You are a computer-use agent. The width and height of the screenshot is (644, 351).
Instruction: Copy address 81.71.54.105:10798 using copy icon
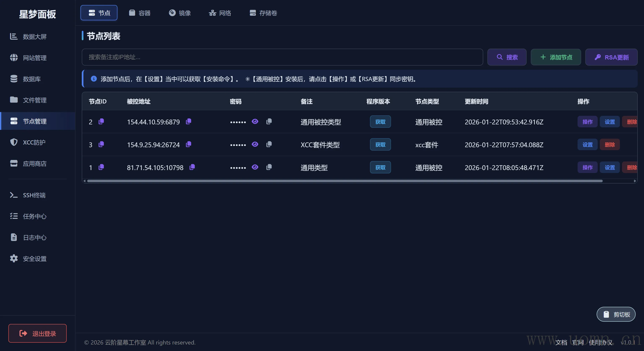(192, 167)
